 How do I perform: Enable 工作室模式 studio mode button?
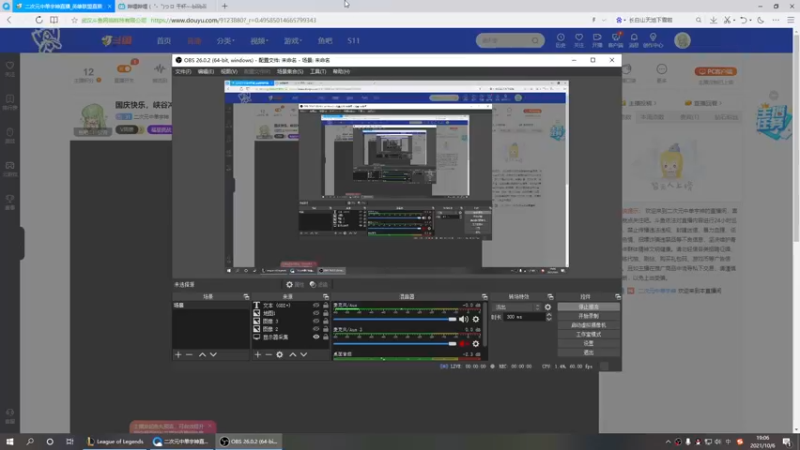point(588,334)
